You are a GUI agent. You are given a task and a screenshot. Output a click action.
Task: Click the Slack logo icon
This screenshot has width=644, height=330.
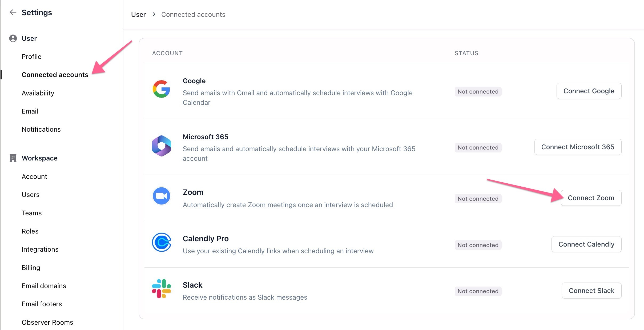161,289
